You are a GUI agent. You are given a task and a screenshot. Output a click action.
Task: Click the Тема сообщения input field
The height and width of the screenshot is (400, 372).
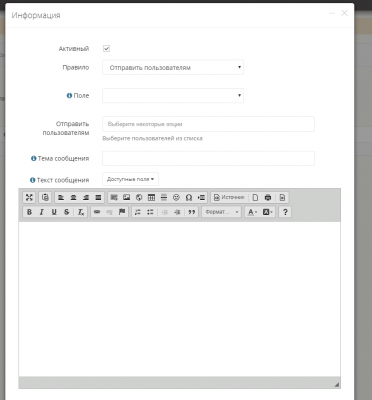pos(208,158)
